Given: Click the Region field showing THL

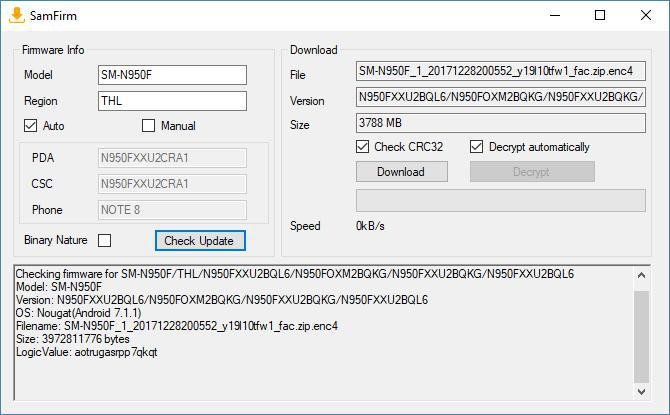Looking at the screenshot, I should [x=172, y=101].
